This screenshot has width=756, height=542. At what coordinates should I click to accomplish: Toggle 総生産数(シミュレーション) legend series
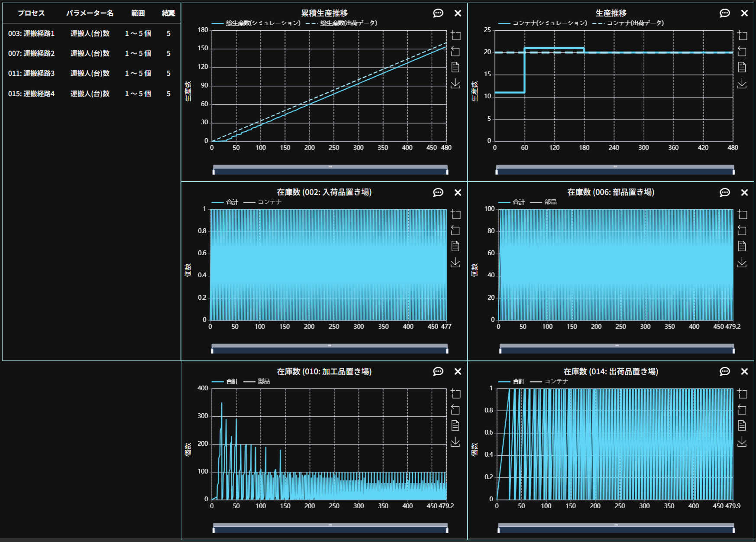click(x=256, y=23)
